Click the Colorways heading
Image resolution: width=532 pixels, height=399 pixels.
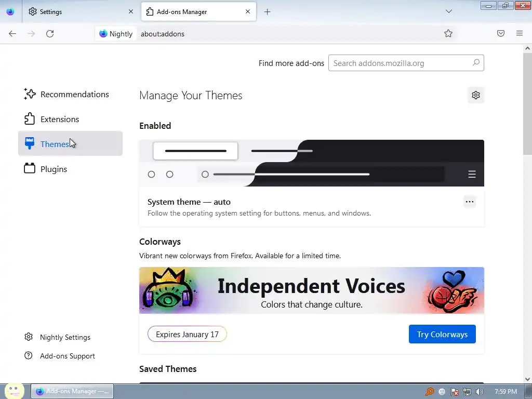click(x=160, y=242)
